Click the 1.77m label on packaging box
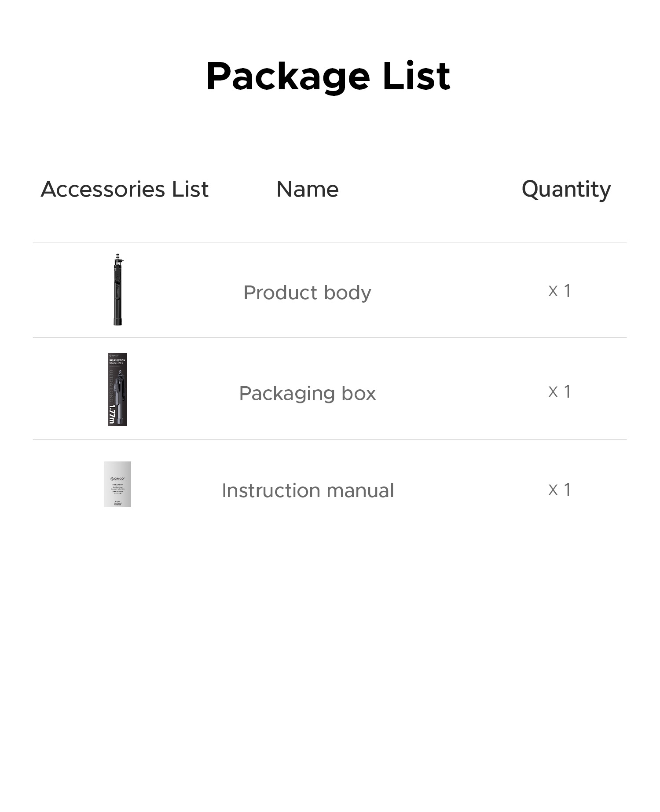This screenshot has width=660, height=812. point(112,414)
